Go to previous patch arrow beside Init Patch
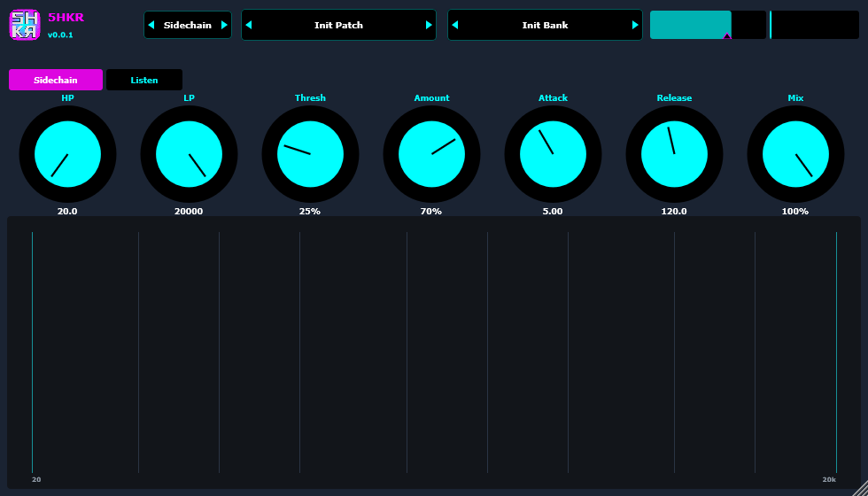868x496 pixels. click(249, 25)
